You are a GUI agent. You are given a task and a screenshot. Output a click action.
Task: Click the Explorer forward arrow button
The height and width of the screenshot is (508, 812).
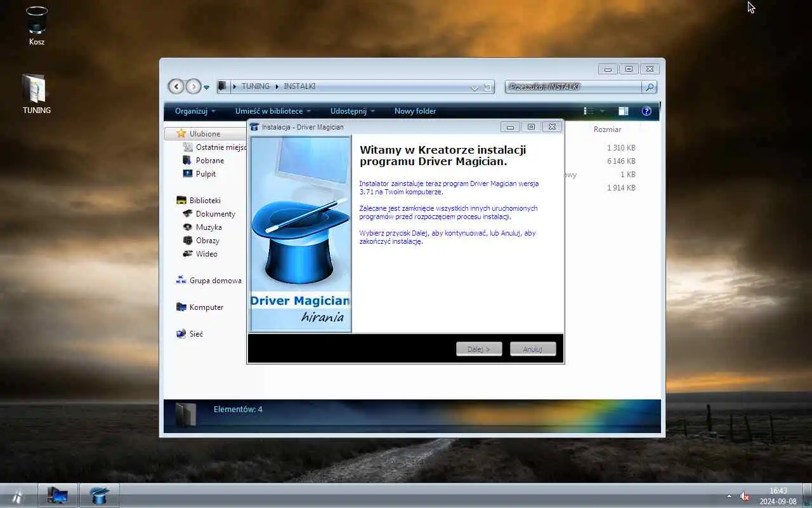coord(193,86)
